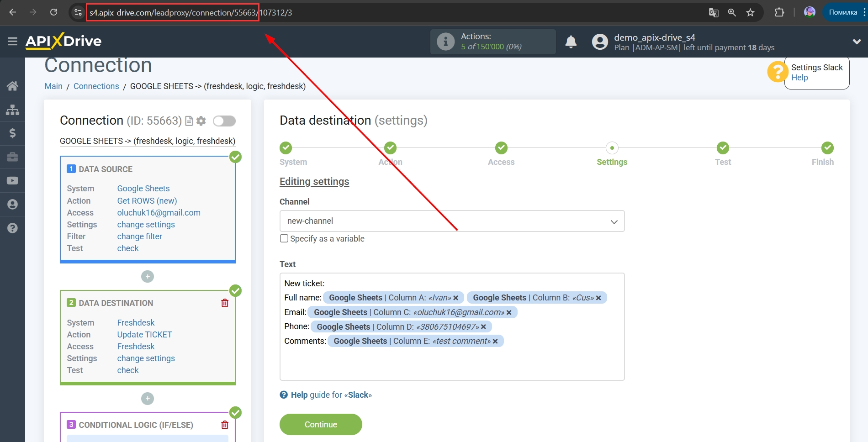
Task: Open billing dollar icon in sidebar
Action: click(x=12, y=133)
